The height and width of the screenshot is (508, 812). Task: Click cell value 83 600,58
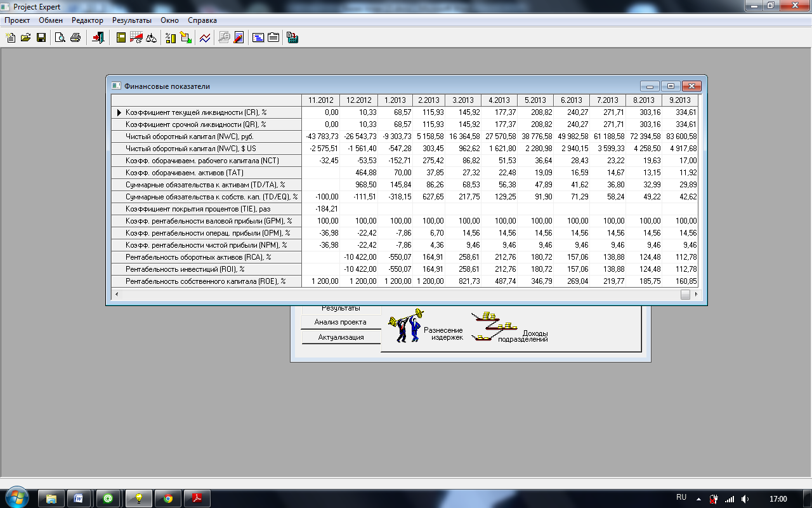(680, 137)
